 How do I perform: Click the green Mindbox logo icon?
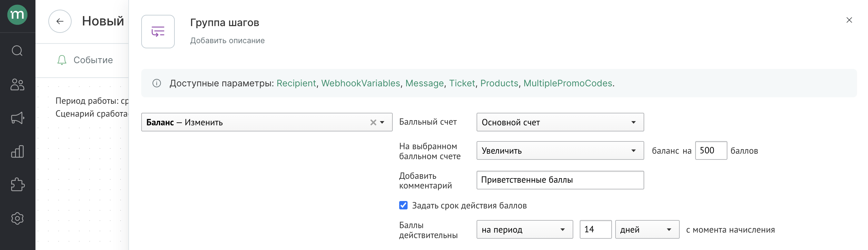tap(17, 15)
